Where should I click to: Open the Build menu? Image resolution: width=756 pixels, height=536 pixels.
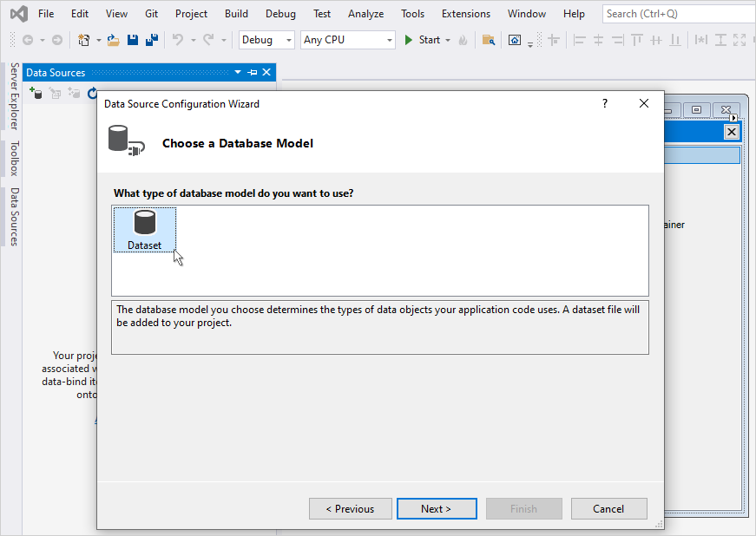click(236, 14)
